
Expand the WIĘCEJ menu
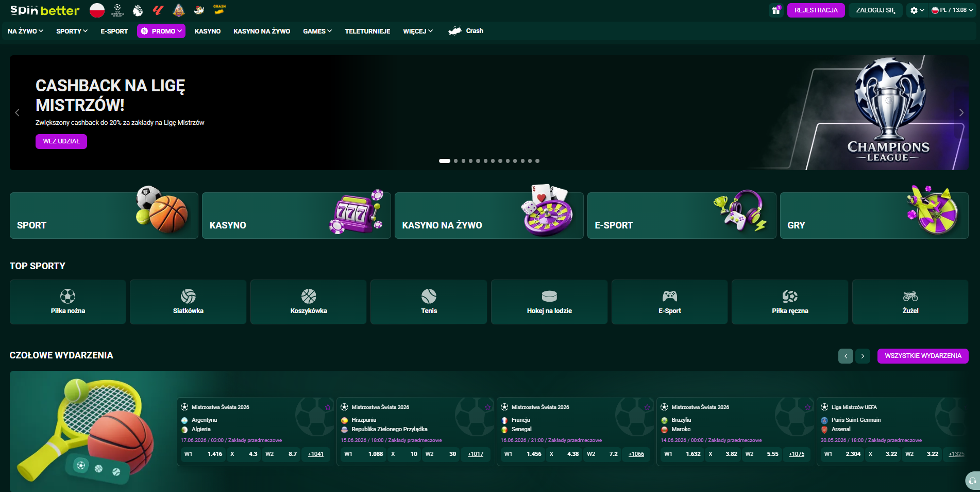pos(418,31)
